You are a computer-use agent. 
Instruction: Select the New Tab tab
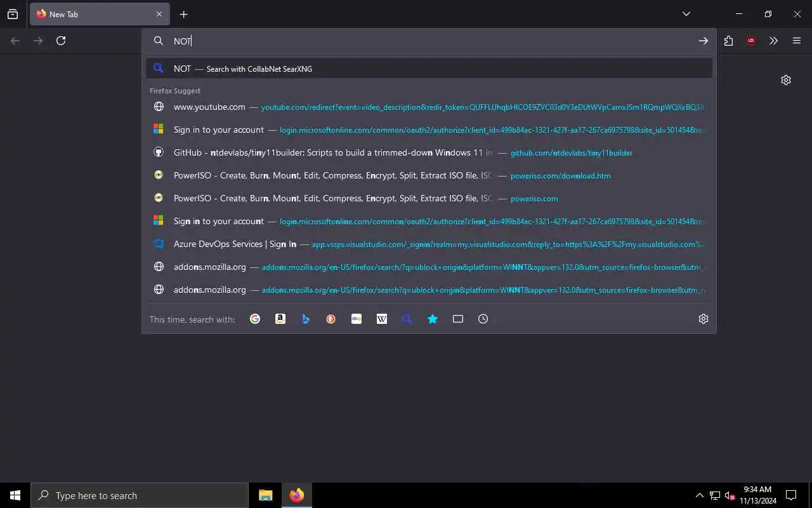click(98, 14)
